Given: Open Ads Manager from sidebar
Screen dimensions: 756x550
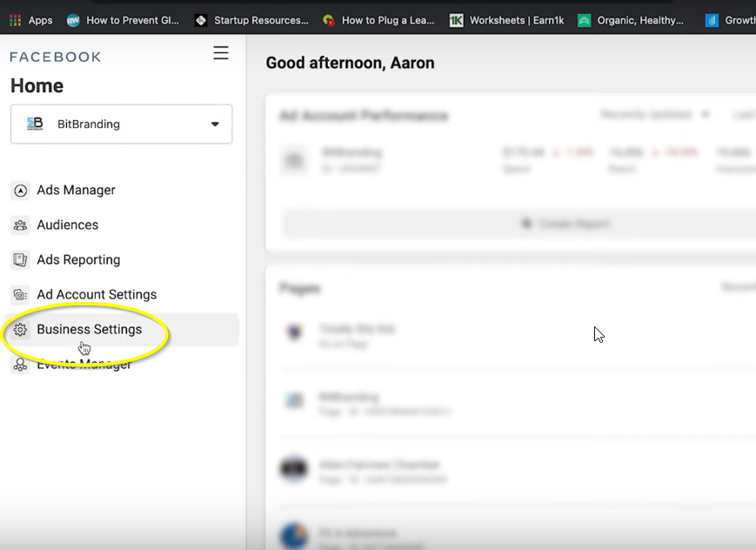Looking at the screenshot, I should pyautogui.click(x=77, y=190).
